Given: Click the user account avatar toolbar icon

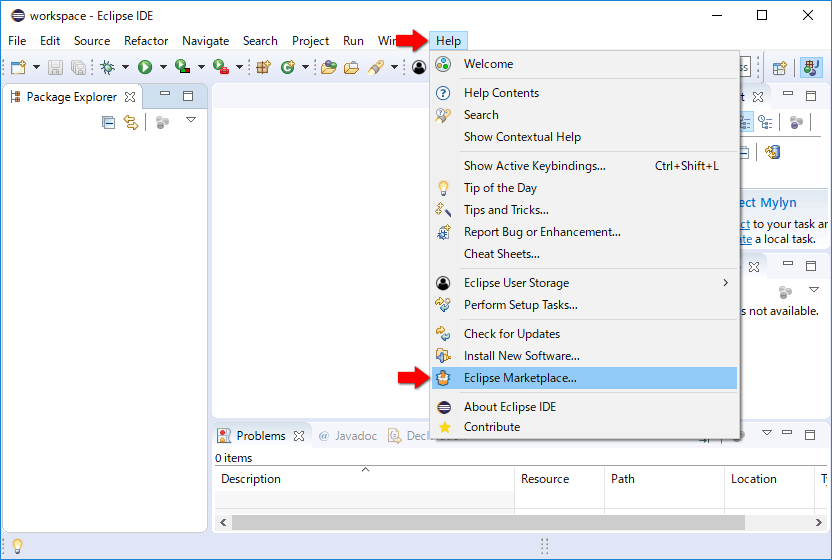Looking at the screenshot, I should point(419,67).
